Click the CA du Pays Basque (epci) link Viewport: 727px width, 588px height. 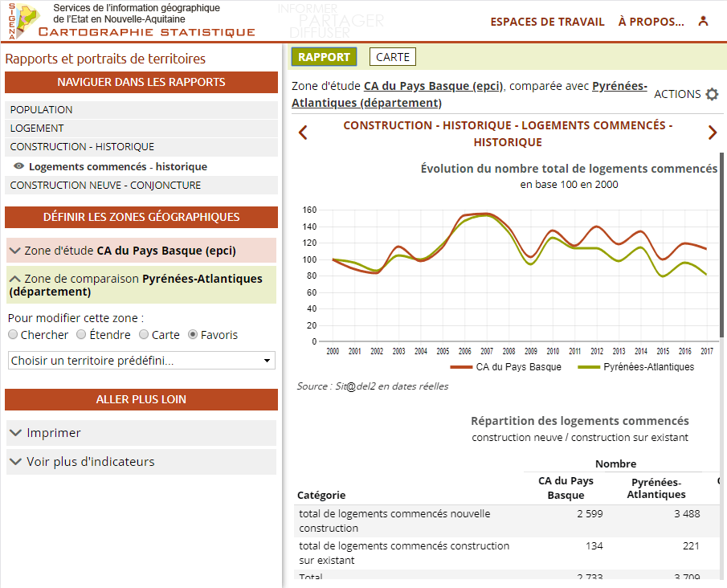(433, 86)
